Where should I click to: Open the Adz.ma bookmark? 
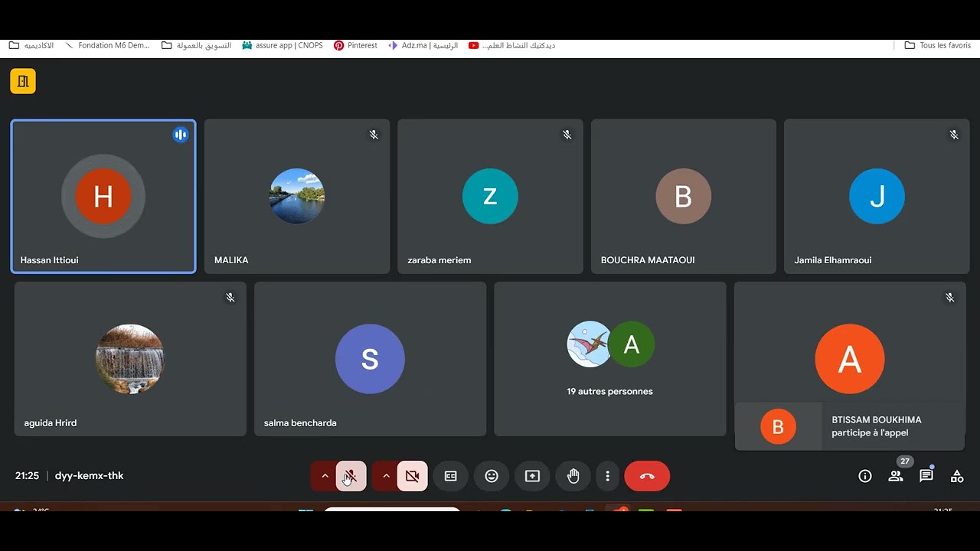(x=423, y=46)
